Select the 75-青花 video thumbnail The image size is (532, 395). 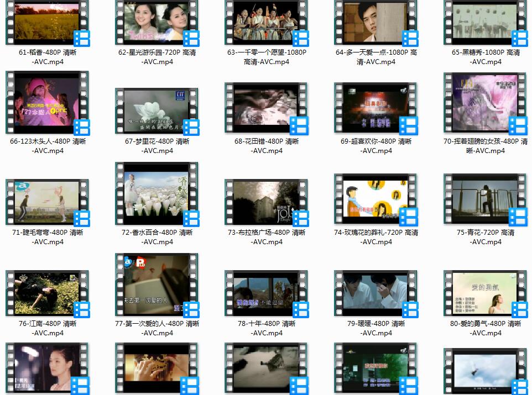coord(486,199)
